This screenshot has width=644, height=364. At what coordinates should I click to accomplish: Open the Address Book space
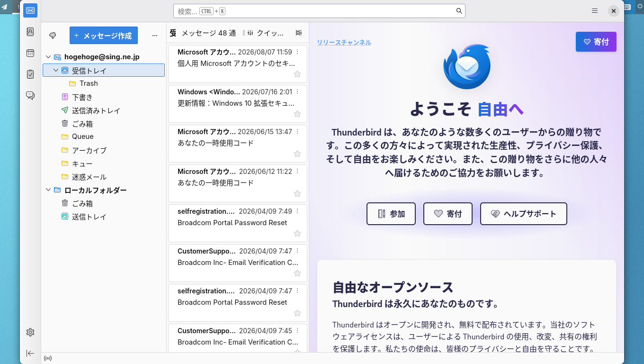(x=30, y=32)
